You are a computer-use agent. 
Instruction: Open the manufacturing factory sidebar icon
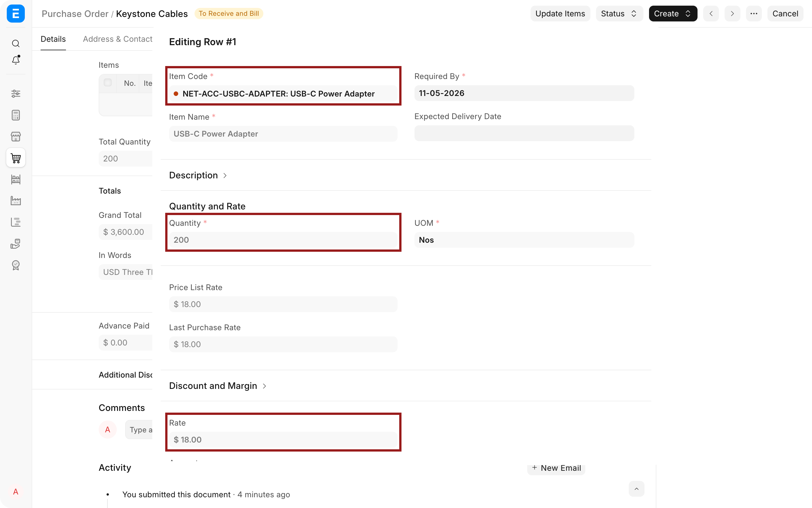point(16,201)
